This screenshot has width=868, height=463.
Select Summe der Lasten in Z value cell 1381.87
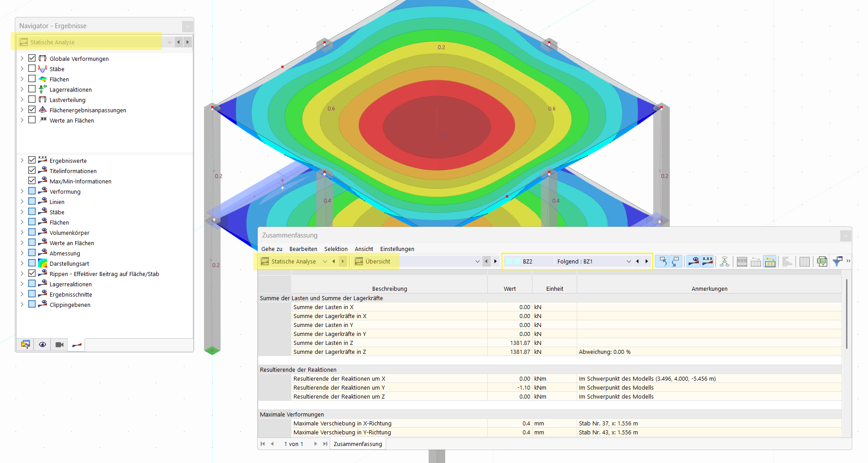click(x=510, y=343)
